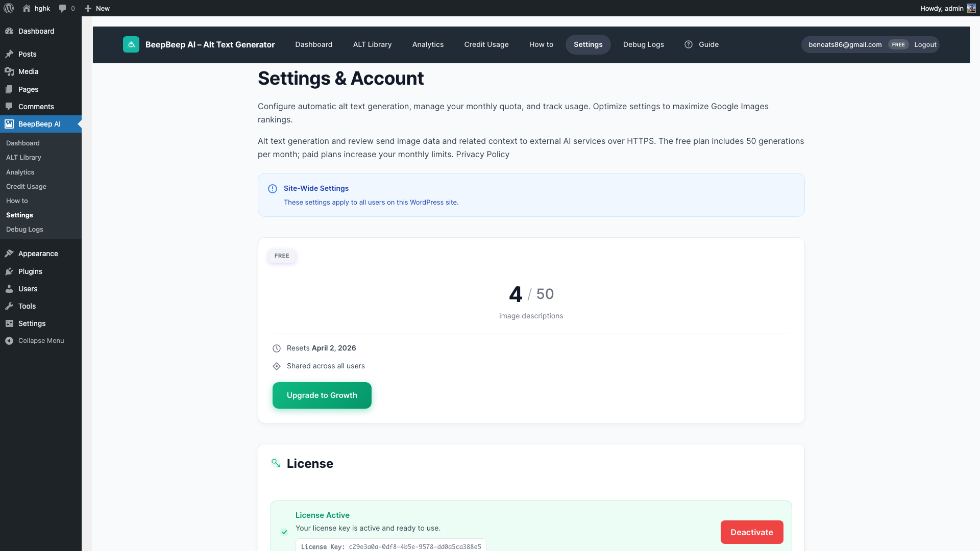Click the Media icon in the sidebar

[10, 71]
